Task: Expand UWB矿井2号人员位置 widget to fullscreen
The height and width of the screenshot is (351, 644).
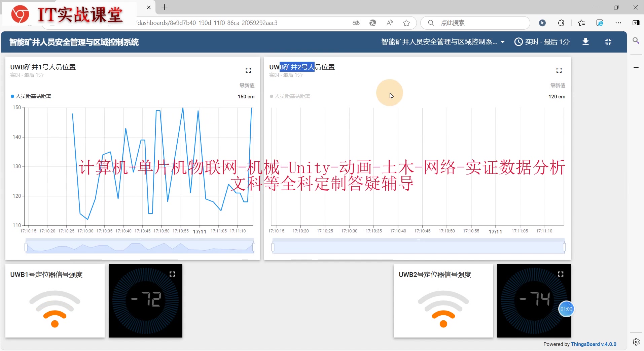Action: click(559, 70)
